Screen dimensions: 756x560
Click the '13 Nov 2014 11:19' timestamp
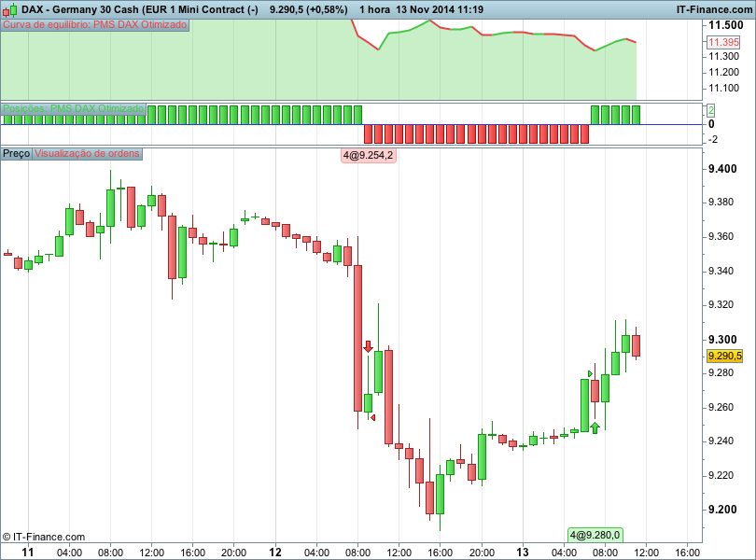pos(440,9)
